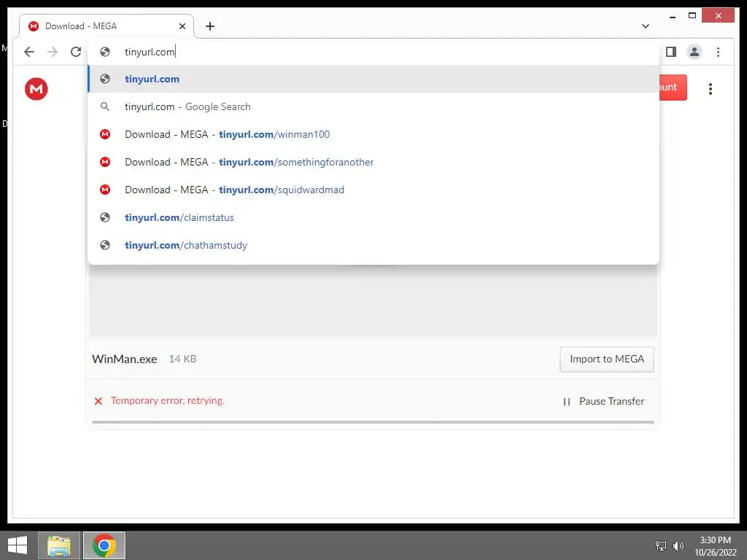Click the 14 KB file size
The height and width of the screenshot is (560, 747).
[x=182, y=359]
